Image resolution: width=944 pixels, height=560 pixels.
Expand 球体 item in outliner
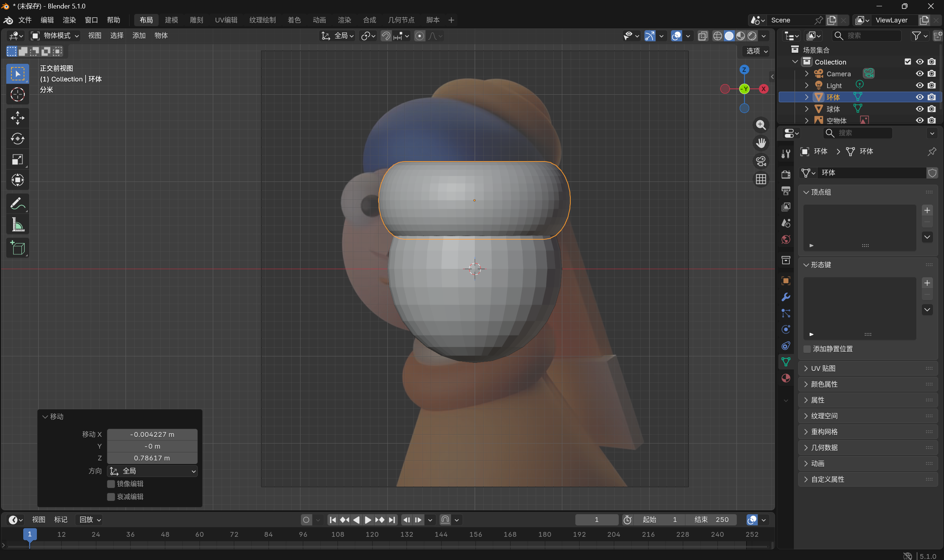point(806,109)
